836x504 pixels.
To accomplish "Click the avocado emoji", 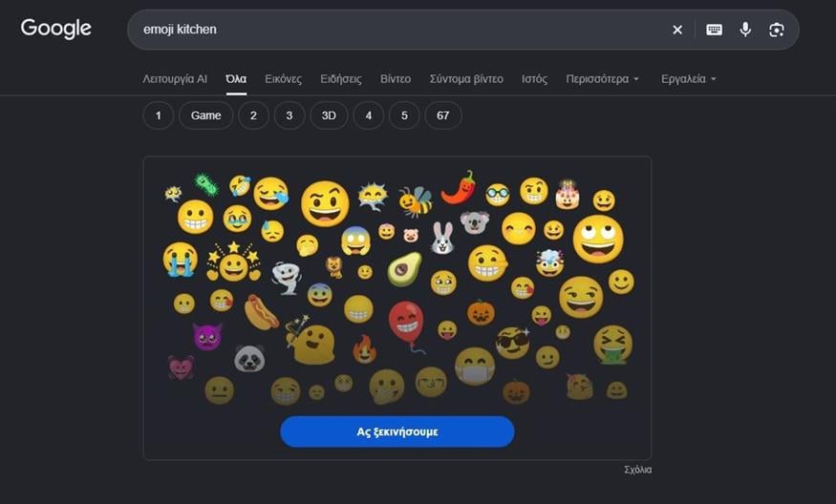I will point(404,269).
